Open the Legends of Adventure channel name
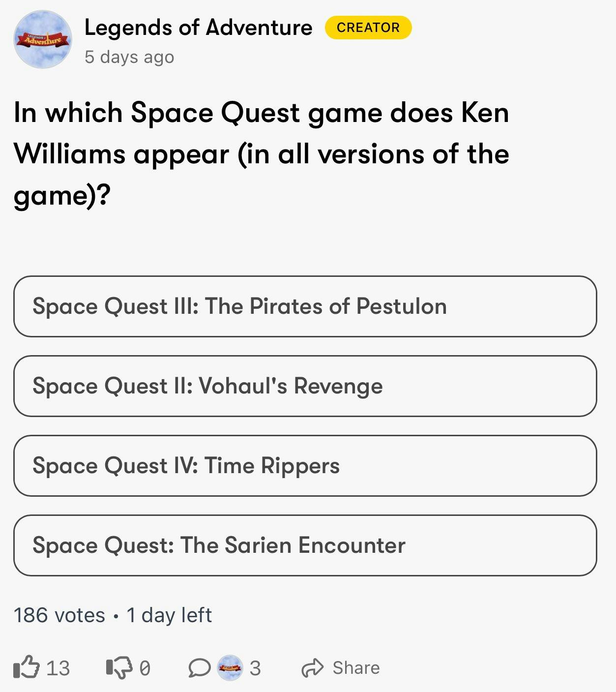616x692 pixels. click(198, 28)
